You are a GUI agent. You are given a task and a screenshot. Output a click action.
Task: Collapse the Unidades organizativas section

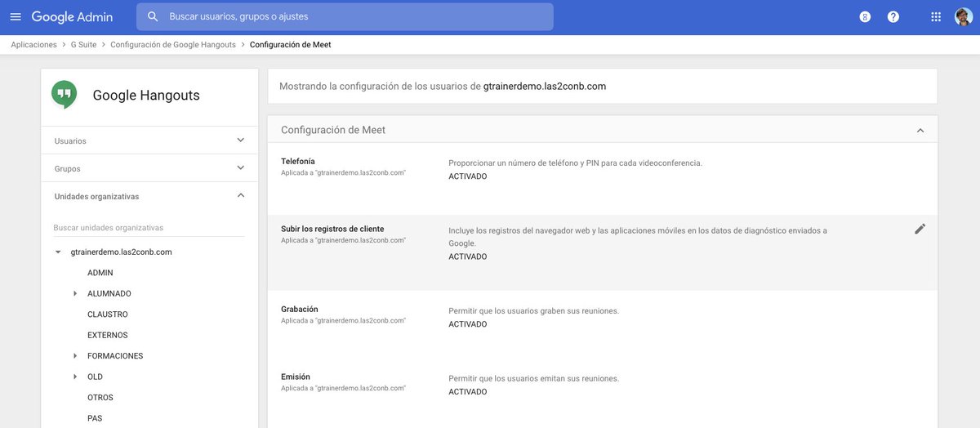coord(149,196)
